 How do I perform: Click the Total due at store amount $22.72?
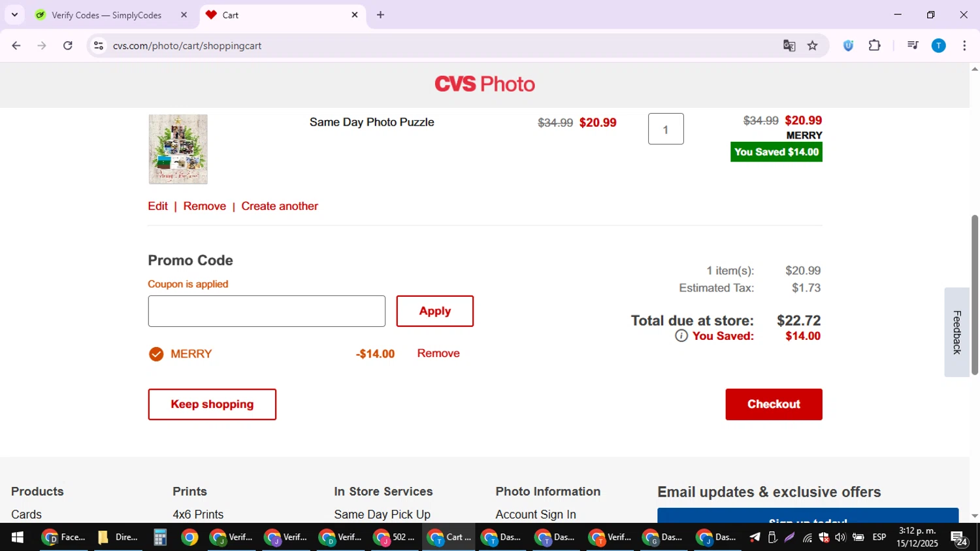pos(798,321)
